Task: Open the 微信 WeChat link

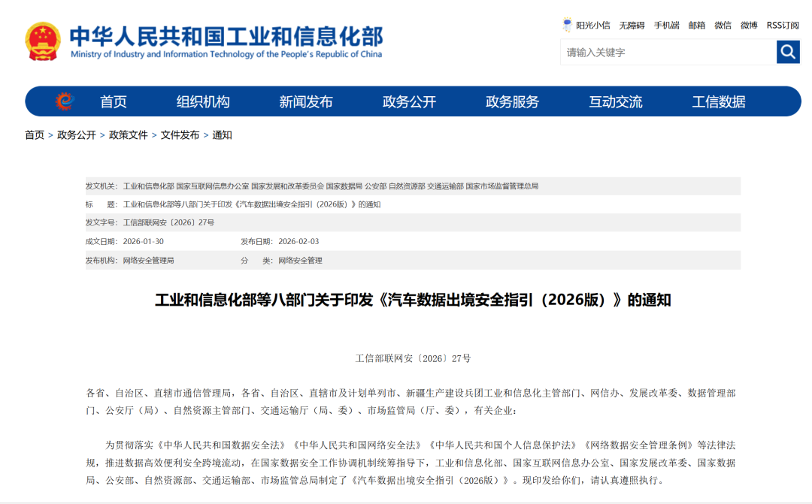Action: [723, 25]
